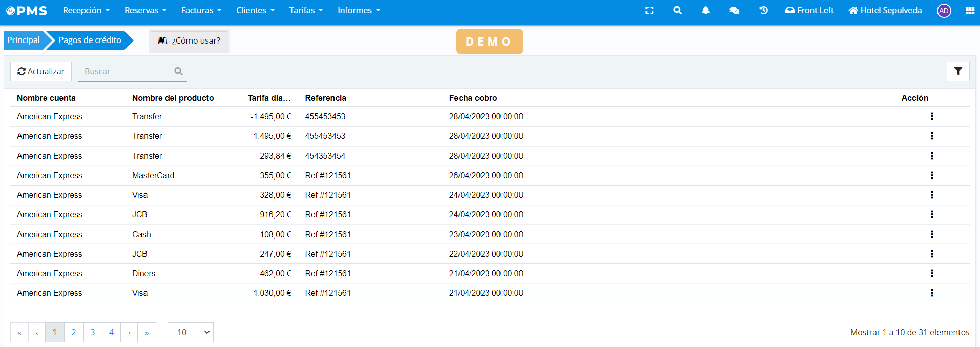Click the fullscreen expand icon
This screenshot has width=980, height=347.
coord(649,10)
